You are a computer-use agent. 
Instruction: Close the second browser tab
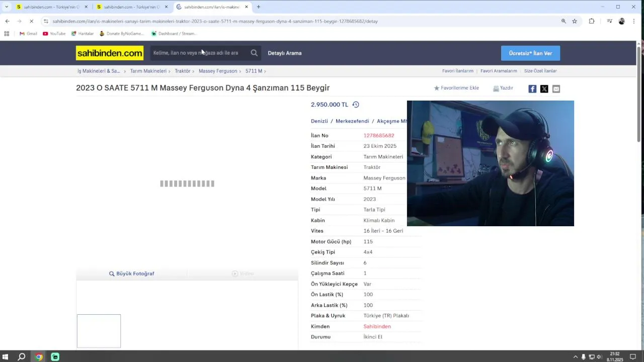pos(167,7)
